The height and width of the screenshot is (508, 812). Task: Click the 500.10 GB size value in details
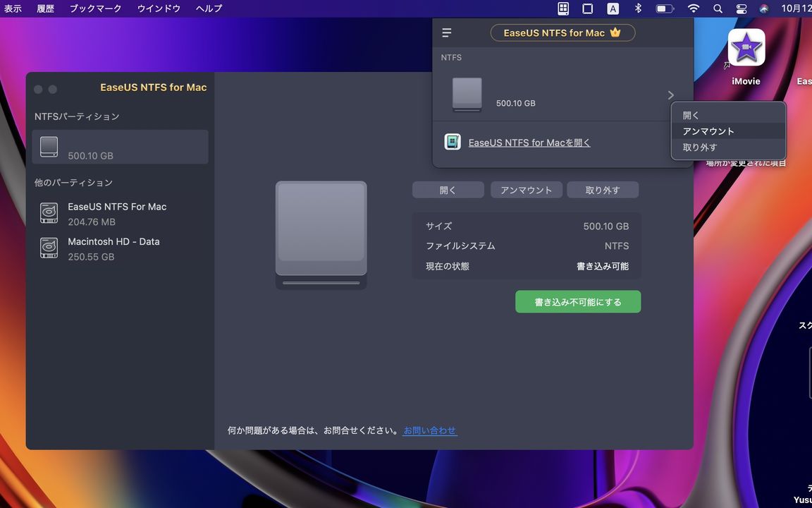[x=606, y=226]
